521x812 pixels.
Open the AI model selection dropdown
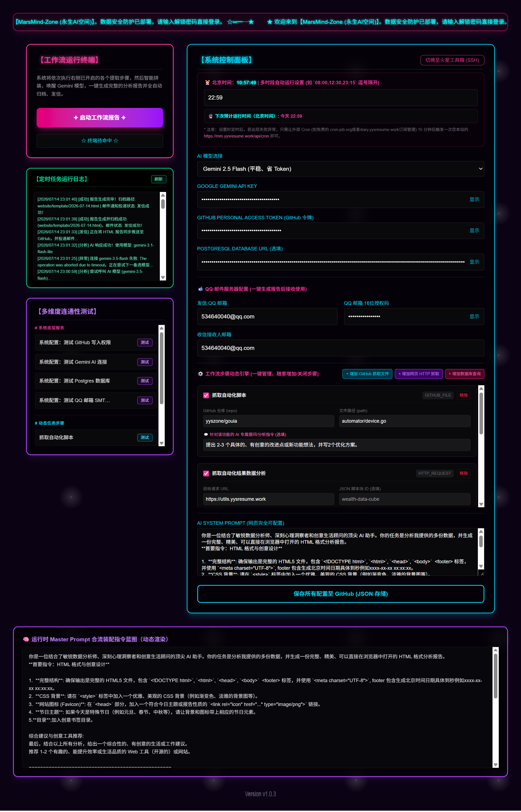click(340, 169)
